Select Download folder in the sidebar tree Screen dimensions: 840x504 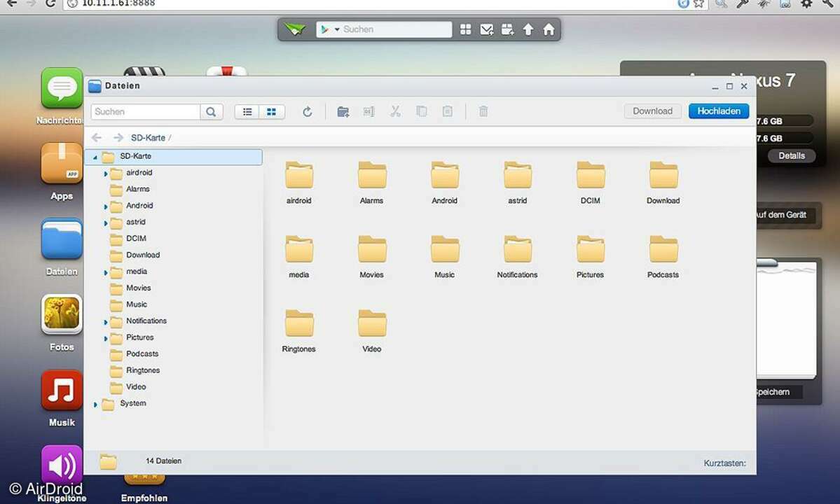[143, 255]
